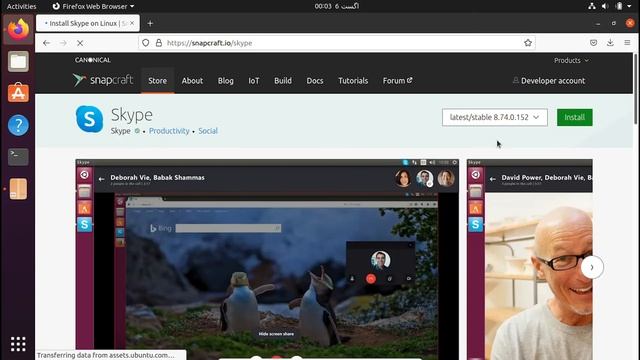Open the volume indicator in top bar
This screenshot has height=360, width=640.
(x=605, y=6)
